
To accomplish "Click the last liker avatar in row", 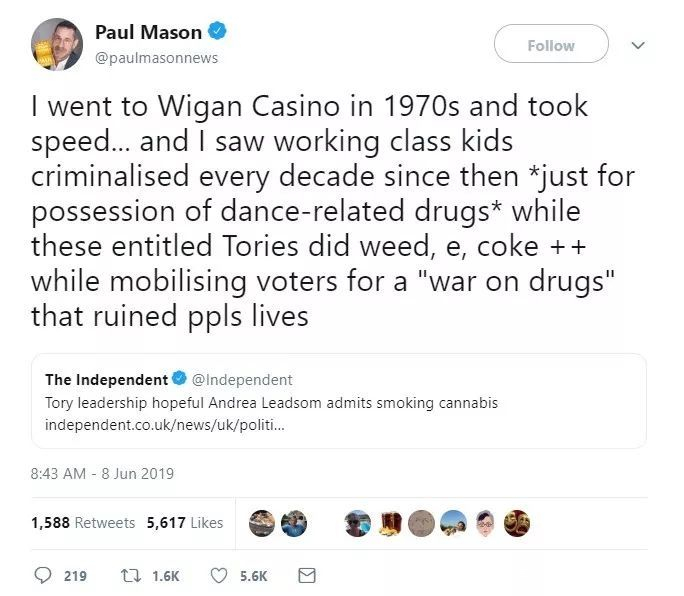I will tap(517, 522).
